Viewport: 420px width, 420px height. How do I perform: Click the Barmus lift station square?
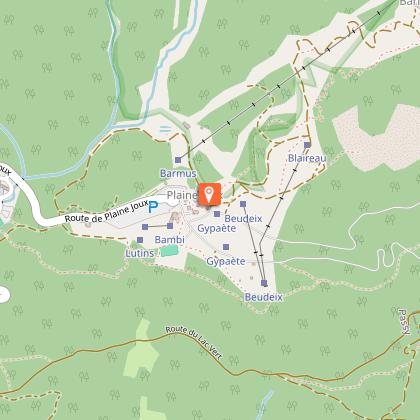(178, 160)
